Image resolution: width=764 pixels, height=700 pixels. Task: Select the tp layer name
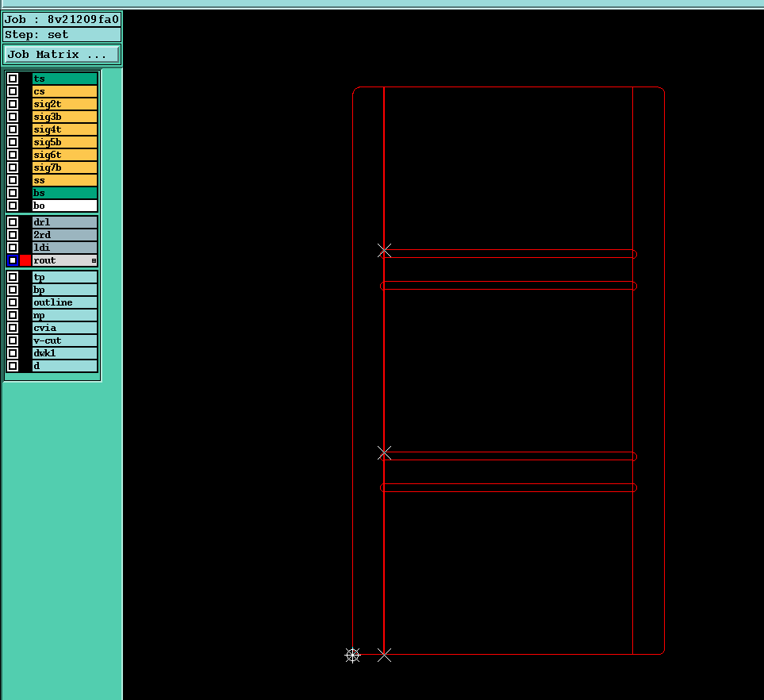(x=65, y=277)
